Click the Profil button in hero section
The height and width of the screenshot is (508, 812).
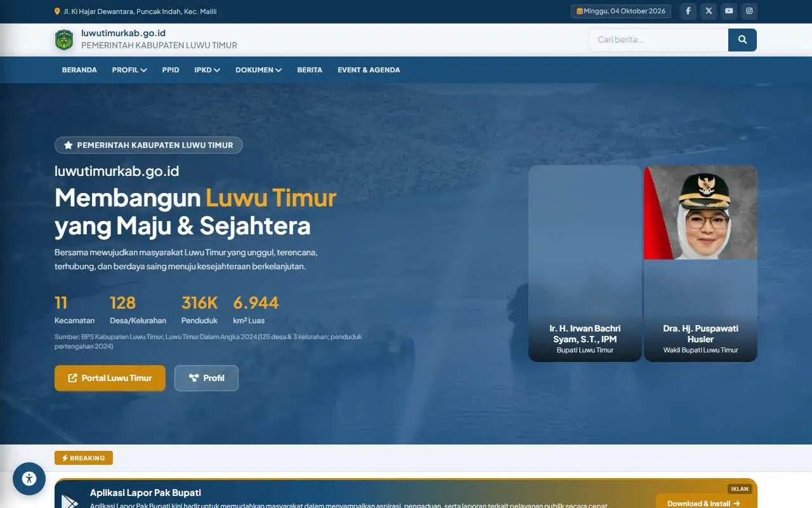206,378
